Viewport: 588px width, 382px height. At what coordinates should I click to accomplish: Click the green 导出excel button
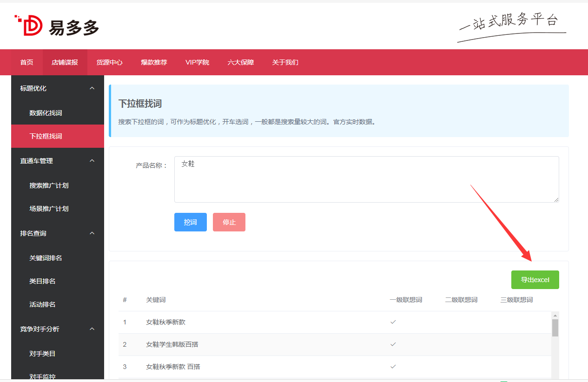535,279
